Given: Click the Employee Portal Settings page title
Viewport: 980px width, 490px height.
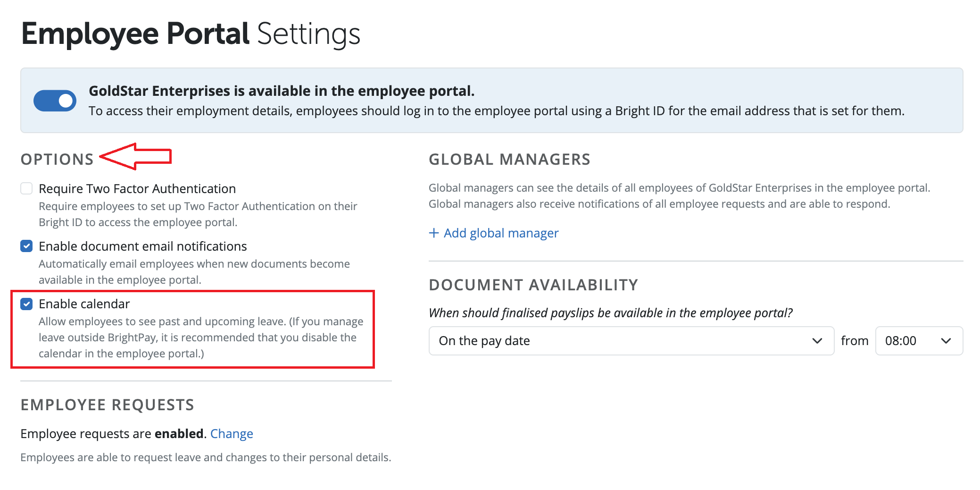Looking at the screenshot, I should pyautogui.click(x=191, y=33).
